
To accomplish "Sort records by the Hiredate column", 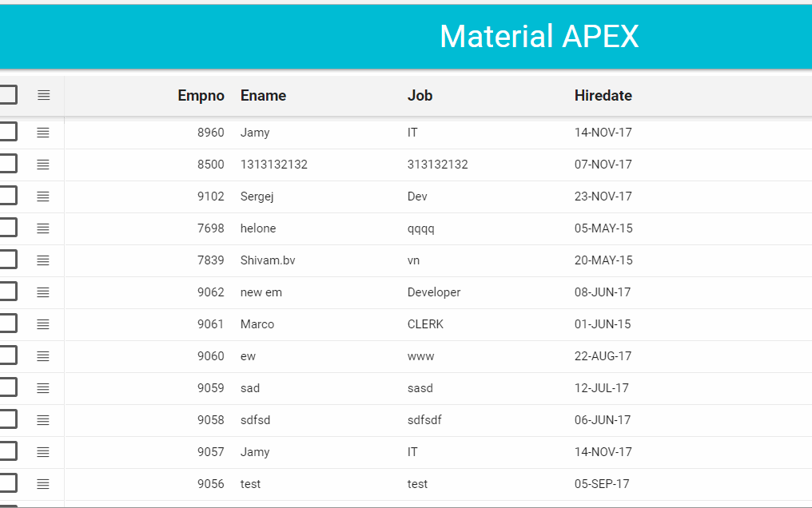I will click(603, 95).
